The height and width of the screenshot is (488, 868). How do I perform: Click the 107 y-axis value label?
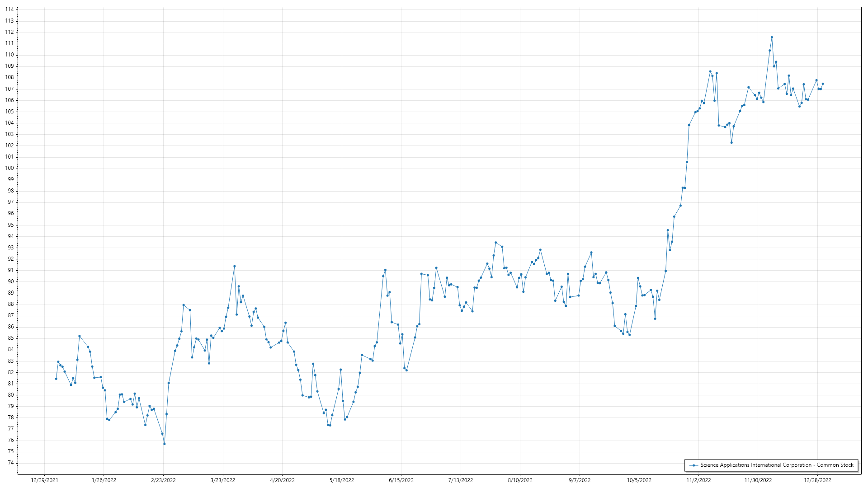pos(9,89)
